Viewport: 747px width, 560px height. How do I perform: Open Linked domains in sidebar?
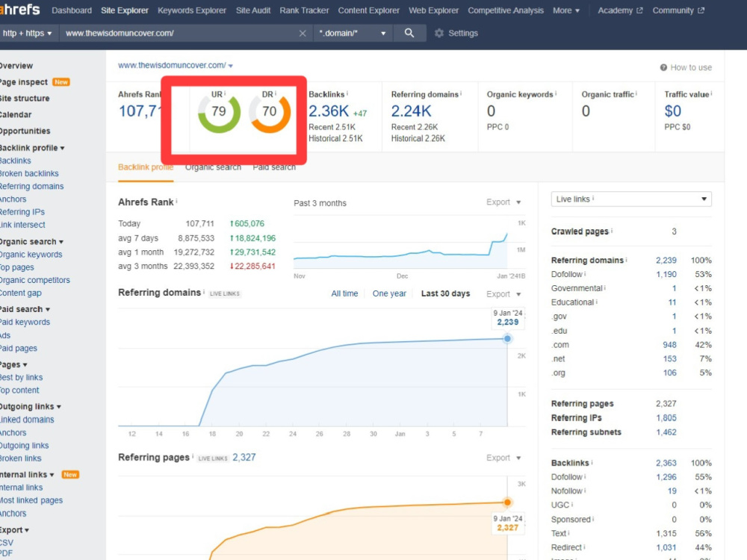click(27, 420)
